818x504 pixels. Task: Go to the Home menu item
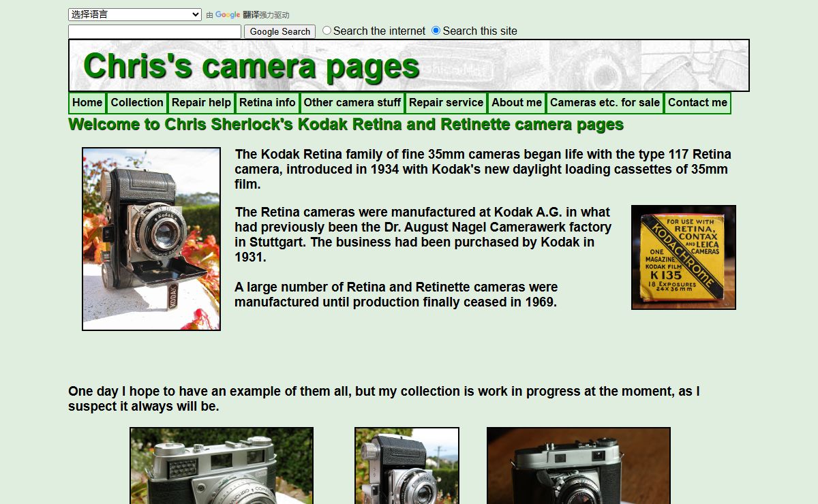click(x=87, y=103)
